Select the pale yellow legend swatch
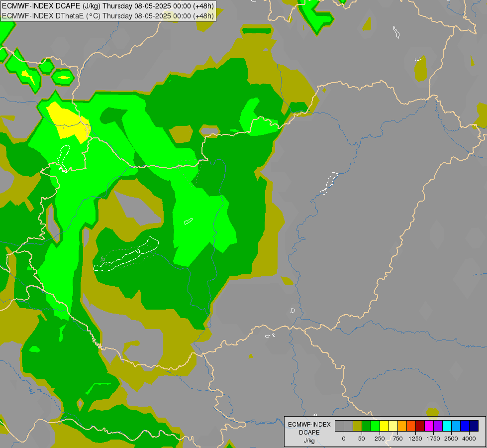This screenshot has height=448, width=487. point(393,426)
